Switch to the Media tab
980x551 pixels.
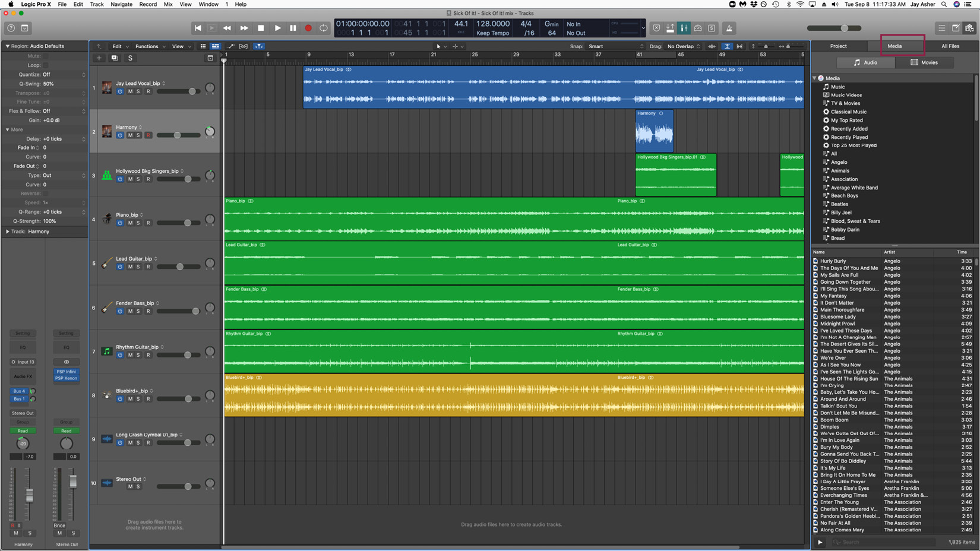(x=894, y=46)
